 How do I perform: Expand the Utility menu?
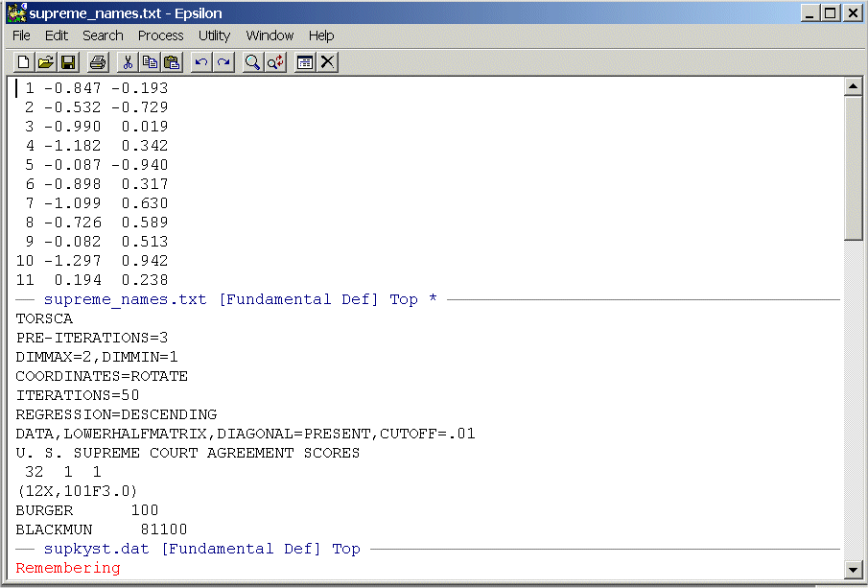pos(214,35)
